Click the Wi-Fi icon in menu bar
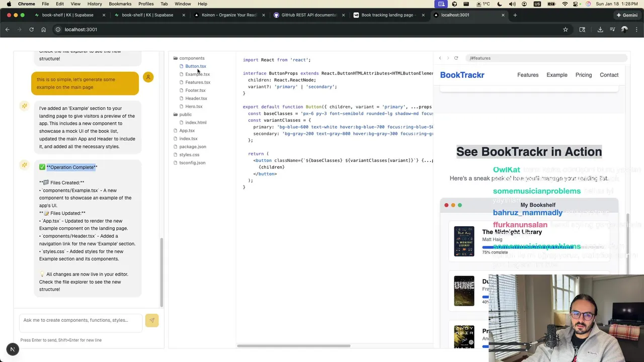Image resolution: width=644 pixels, height=362 pixels. 565,4
